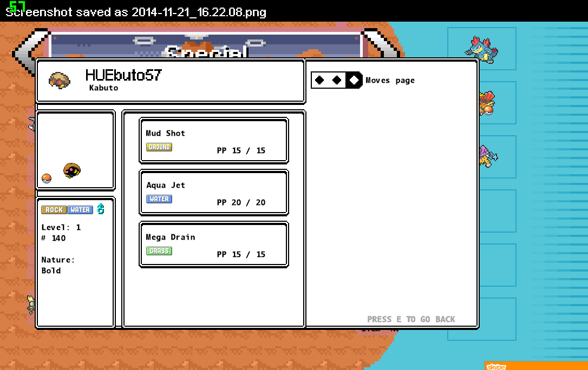Image resolution: width=588 pixels, height=370 pixels.
Task: Click the Poké Ball icon in preview box
Action: (47, 179)
